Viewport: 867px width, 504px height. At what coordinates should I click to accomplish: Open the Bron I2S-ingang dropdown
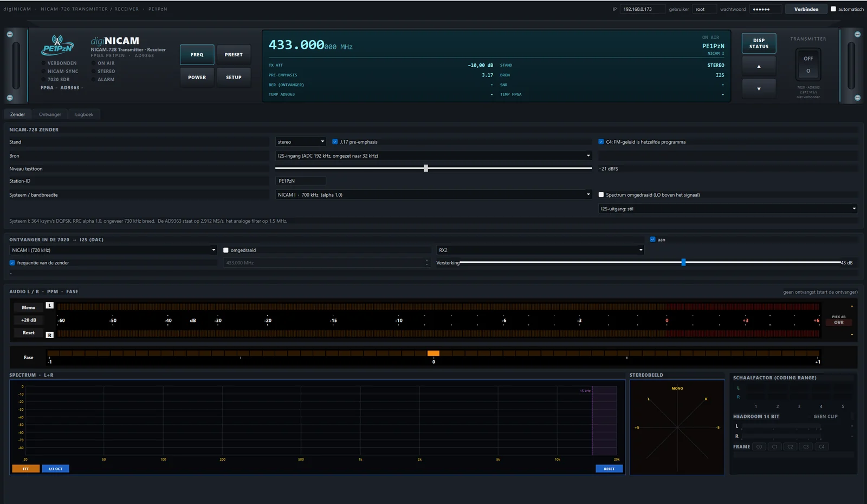433,156
